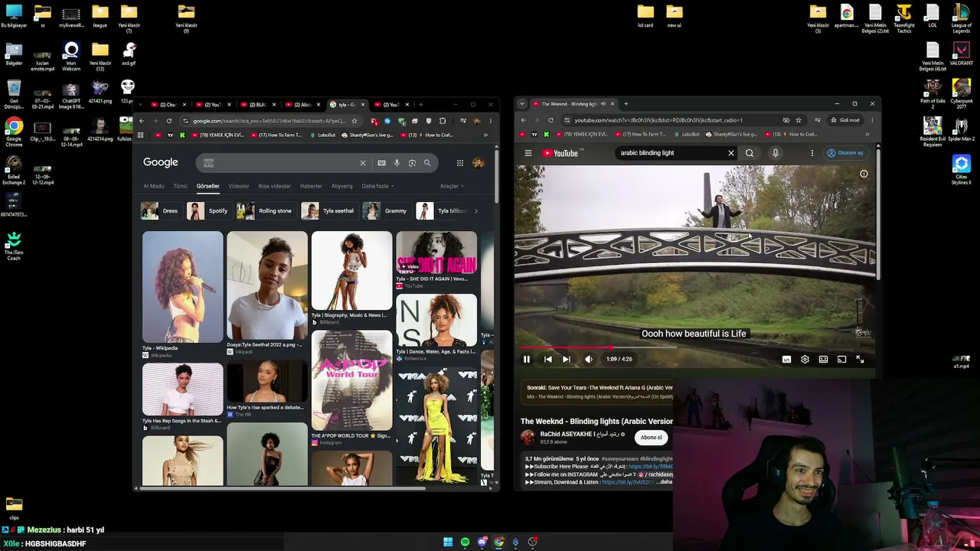The width and height of the screenshot is (980, 551).
Task: Filter images by the Grammy chip
Action: click(x=386, y=211)
